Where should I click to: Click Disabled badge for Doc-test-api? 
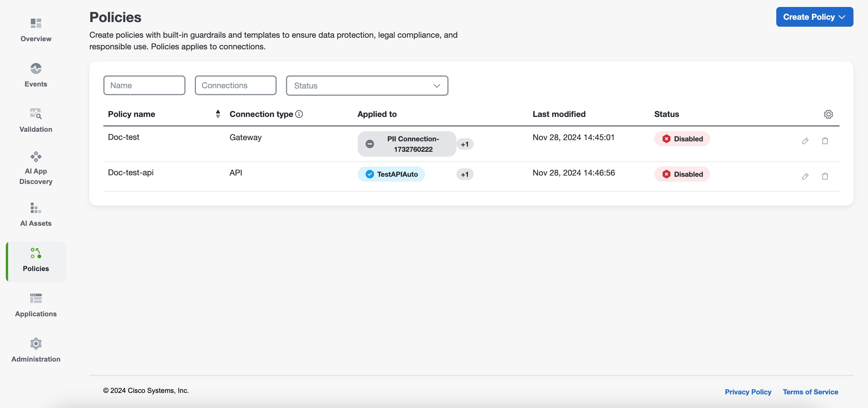(682, 174)
